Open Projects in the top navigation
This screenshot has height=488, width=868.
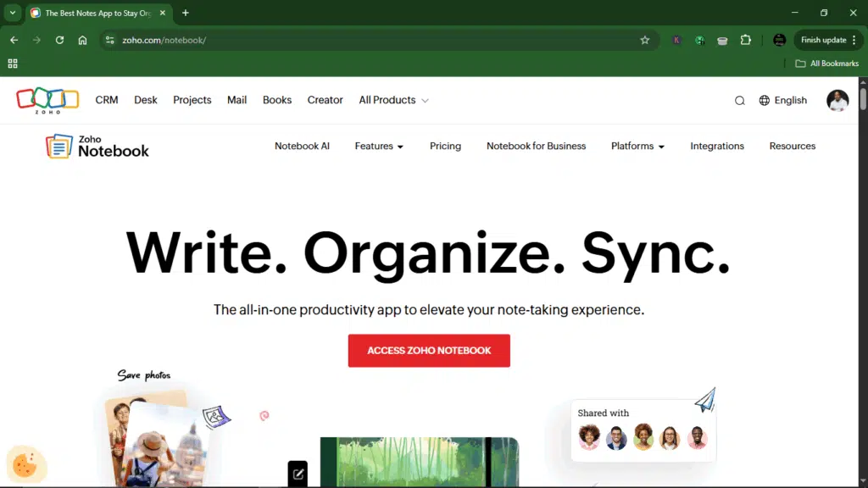tap(192, 100)
